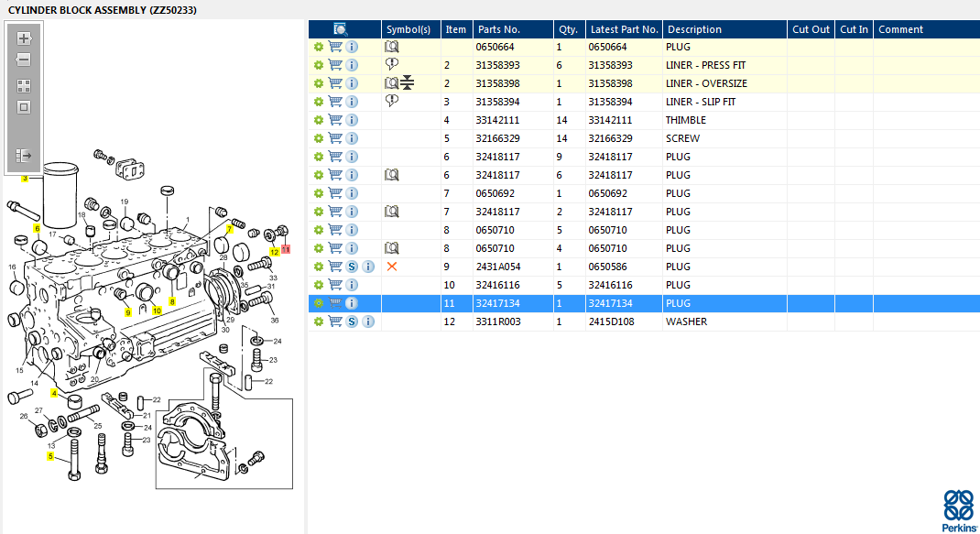Click supersession S icon for part 2431A054

click(352, 267)
